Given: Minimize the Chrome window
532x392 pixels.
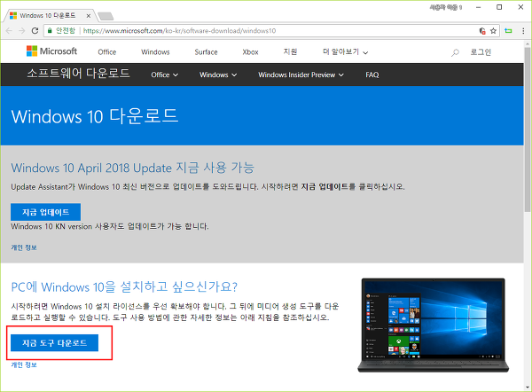Looking at the screenshot, I should 479,7.
